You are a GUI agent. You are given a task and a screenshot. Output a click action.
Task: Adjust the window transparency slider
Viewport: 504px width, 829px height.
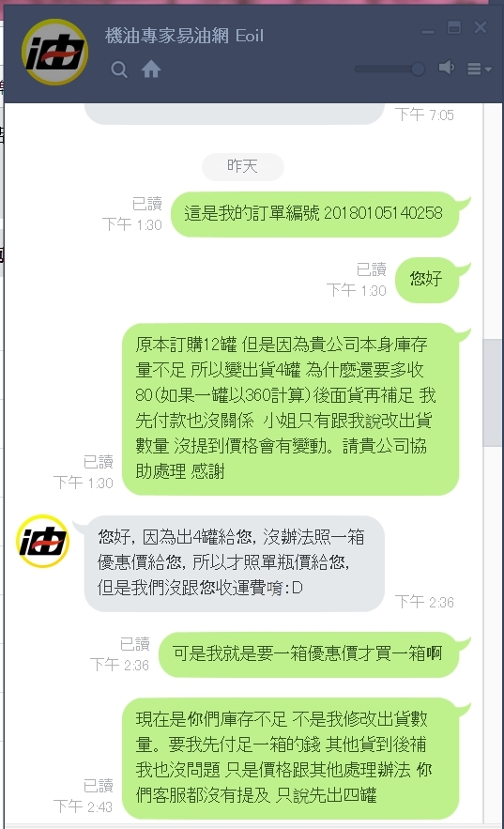(389, 69)
